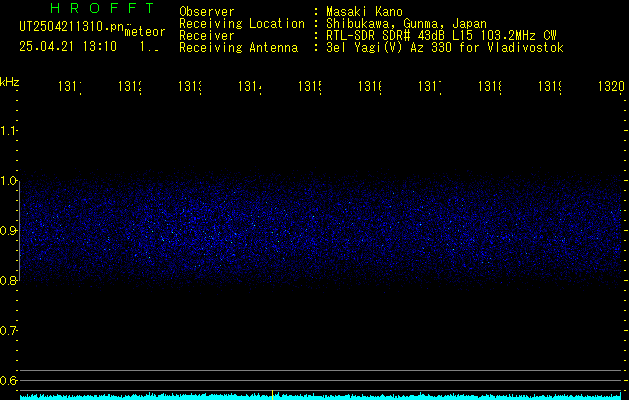
Task: Click the date 25.04.21 13:10 text
Action: click(68, 46)
